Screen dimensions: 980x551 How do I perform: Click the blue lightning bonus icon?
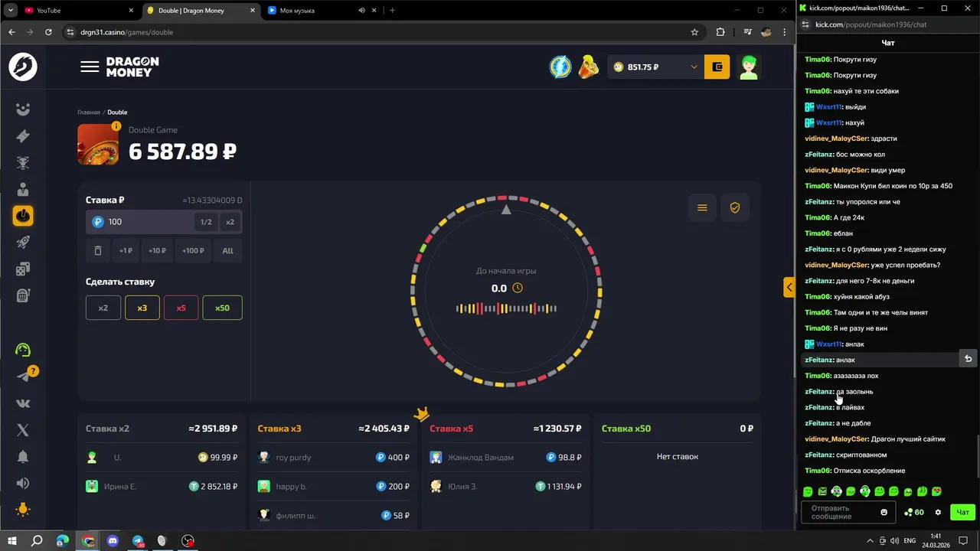560,67
